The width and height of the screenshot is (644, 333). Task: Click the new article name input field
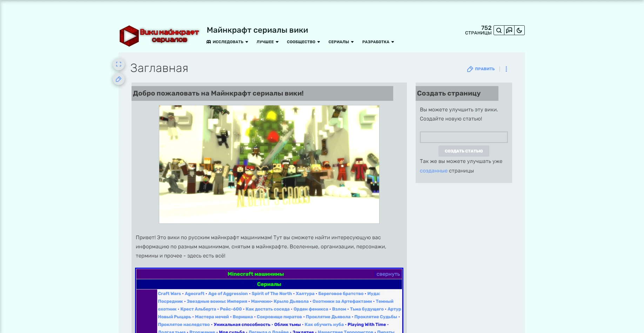(x=464, y=137)
